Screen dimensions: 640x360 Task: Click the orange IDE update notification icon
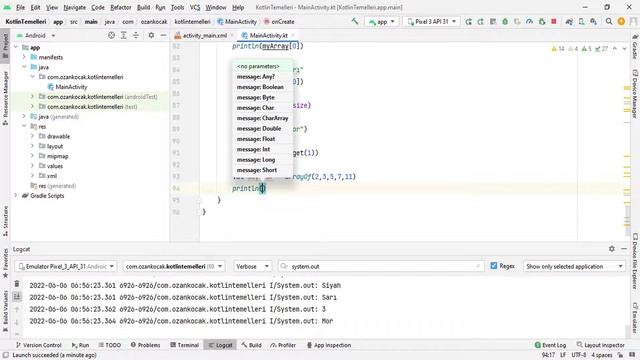pyautogui.click(x=621, y=22)
